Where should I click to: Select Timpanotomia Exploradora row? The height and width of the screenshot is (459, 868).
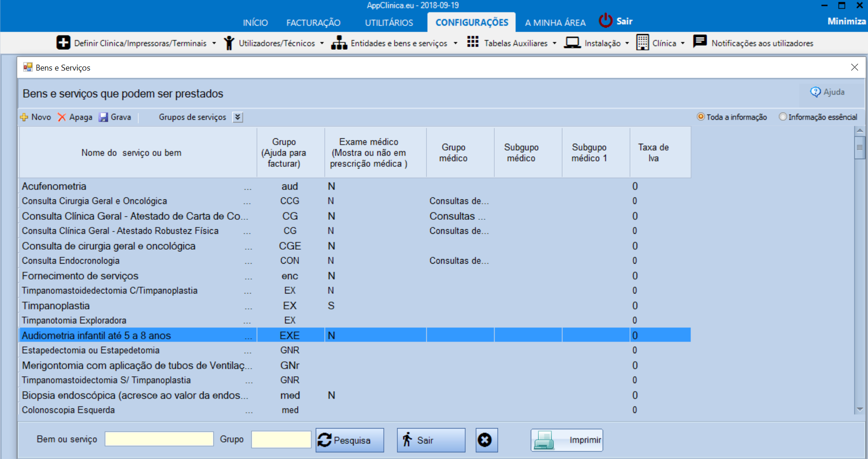pos(355,320)
